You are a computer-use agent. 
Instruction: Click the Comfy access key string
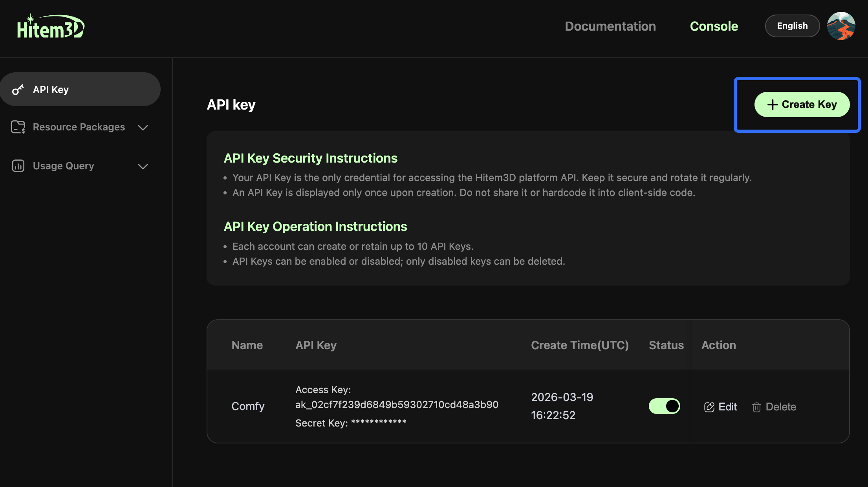(x=397, y=405)
